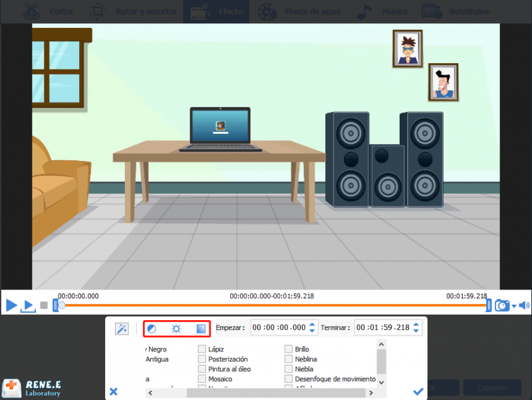Viewport: 532px width, 400px height.
Task: Select the saturation square icon
Action: tap(201, 328)
